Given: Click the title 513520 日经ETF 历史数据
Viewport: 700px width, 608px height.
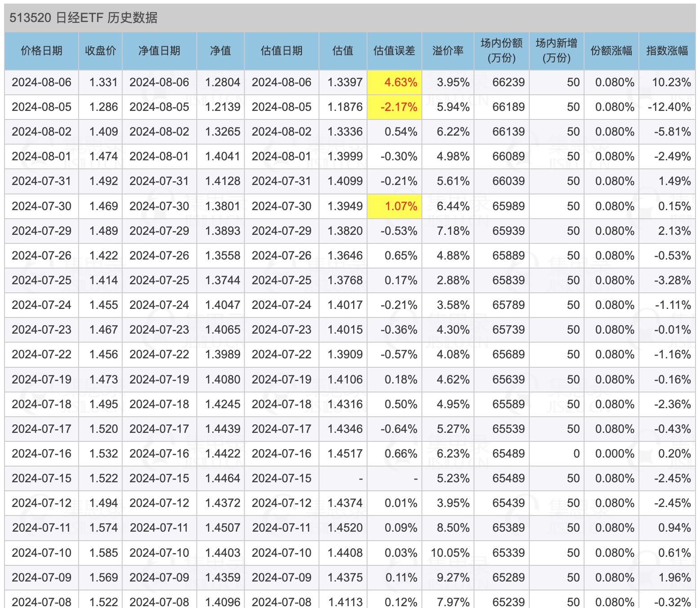Looking at the screenshot, I should [x=84, y=18].
